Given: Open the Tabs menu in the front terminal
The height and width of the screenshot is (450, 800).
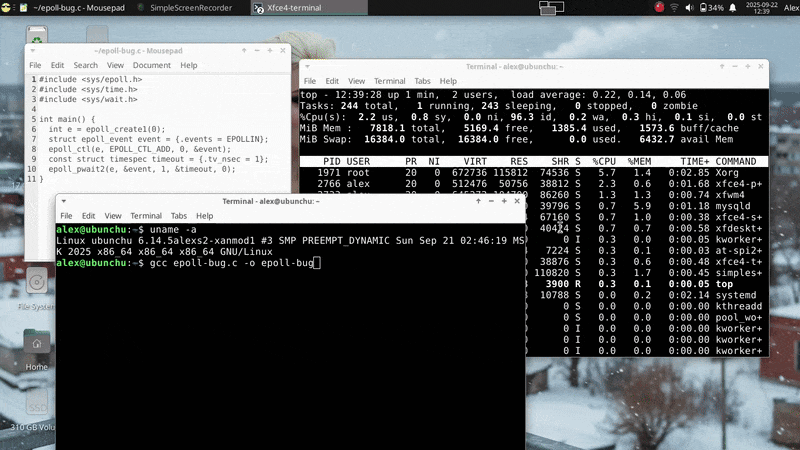Looking at the screenshot, I should click(179, 216).
